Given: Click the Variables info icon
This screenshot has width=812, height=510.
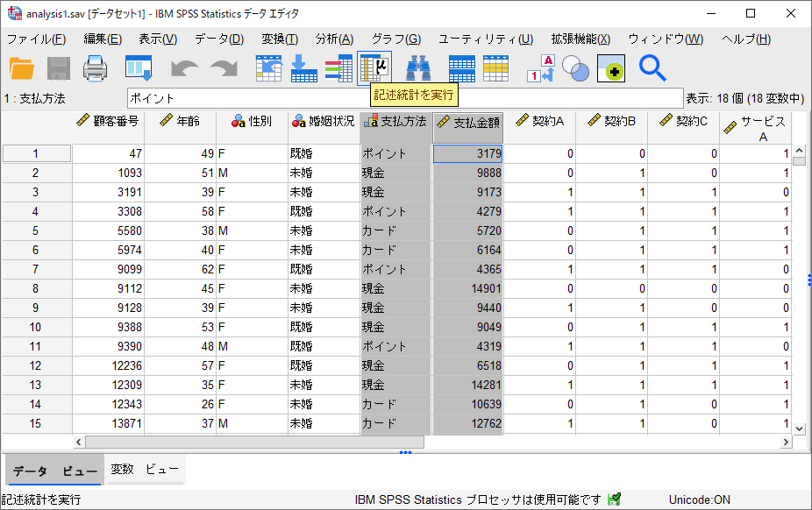Looking at the screenshot, I should tap(338, 69).
